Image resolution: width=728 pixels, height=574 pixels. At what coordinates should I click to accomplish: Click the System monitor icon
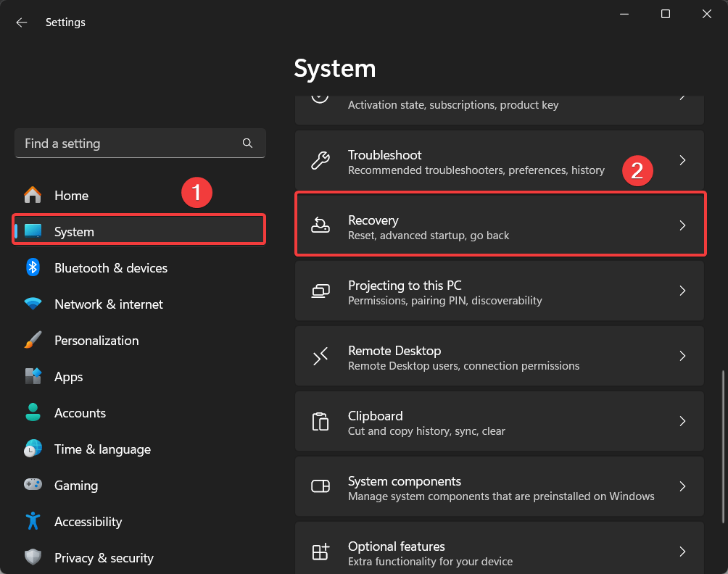(x=33, y=230)
